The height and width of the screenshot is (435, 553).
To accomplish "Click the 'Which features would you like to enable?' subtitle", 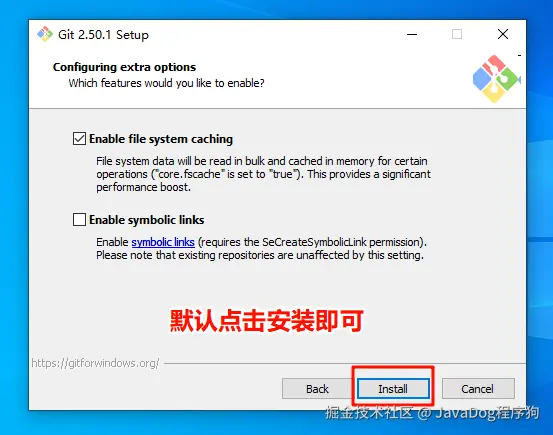I will click(x=166, y=83).
